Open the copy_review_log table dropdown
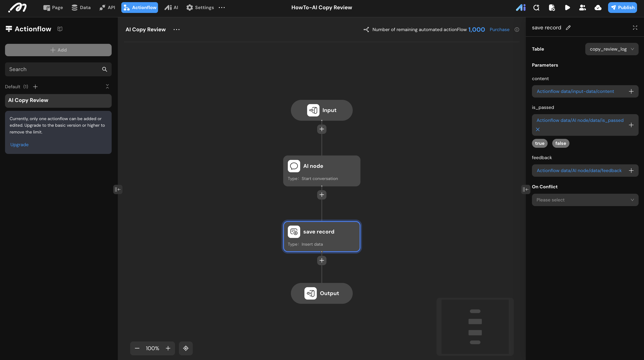The image size is (644, 360). 612,49
